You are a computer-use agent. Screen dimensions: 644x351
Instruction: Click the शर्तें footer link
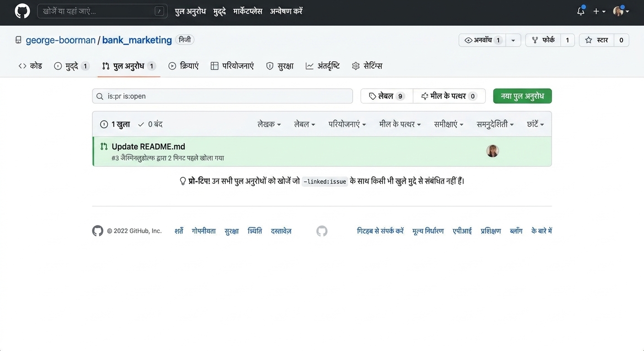179,231
